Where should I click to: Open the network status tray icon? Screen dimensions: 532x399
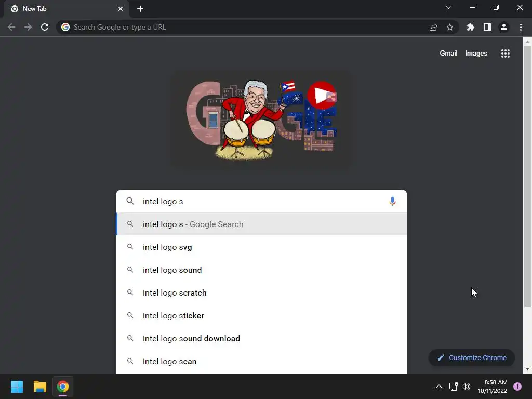click(453, 387)
